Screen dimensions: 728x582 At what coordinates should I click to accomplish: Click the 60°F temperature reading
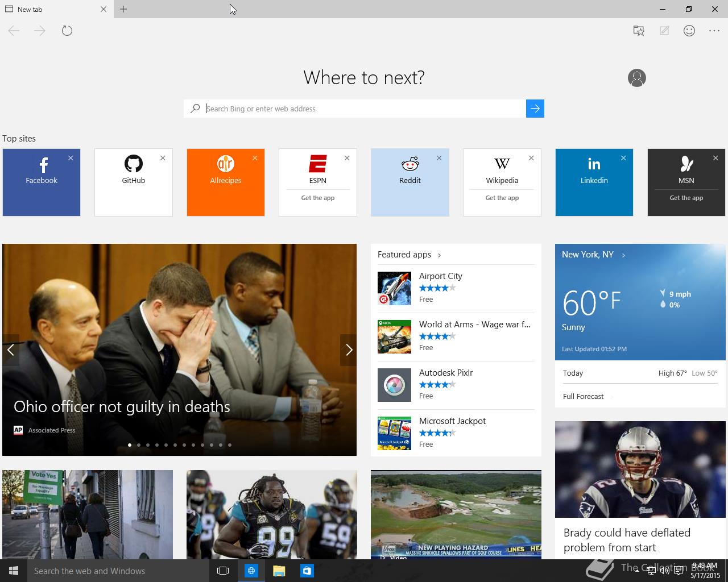(591, 302)
